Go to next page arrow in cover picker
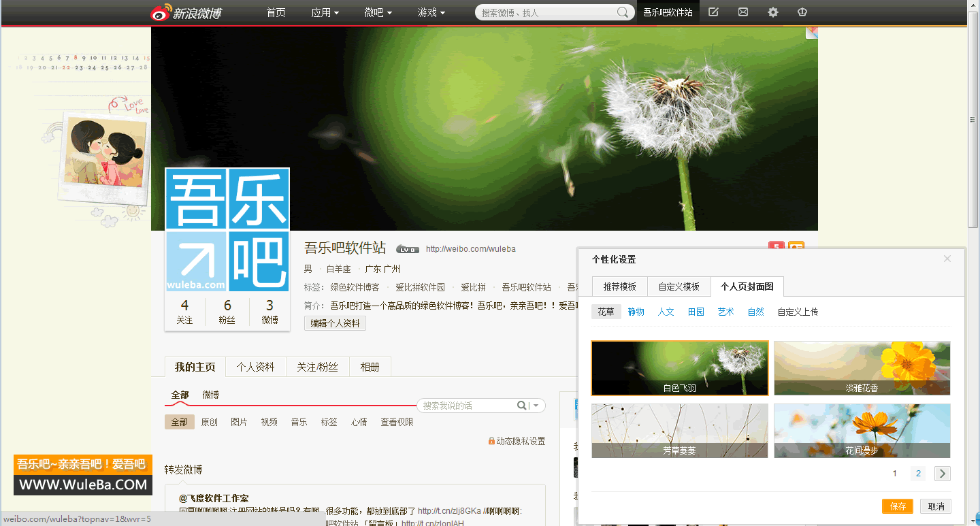The height and width of the screenshot is (526, 980). [x=942, y=474]
